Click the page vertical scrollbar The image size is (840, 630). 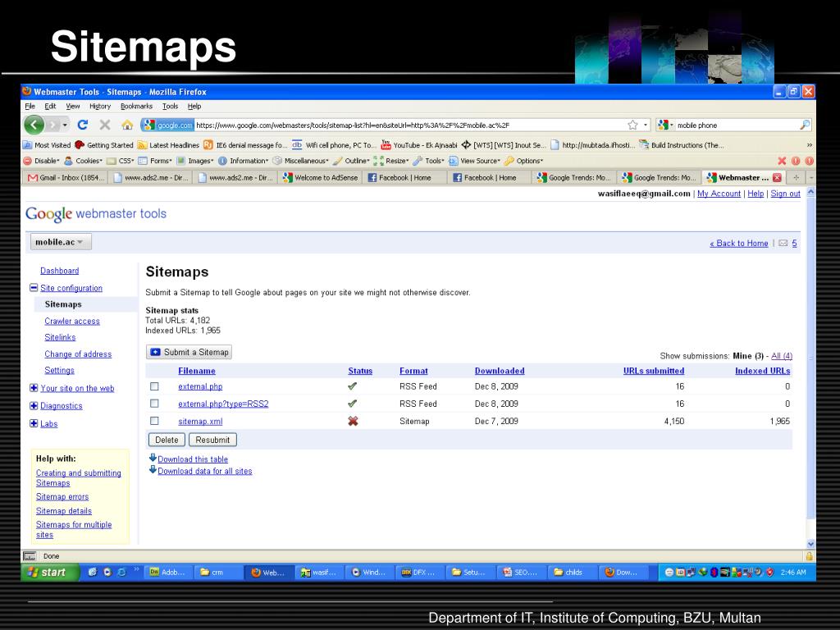[810, 358]
